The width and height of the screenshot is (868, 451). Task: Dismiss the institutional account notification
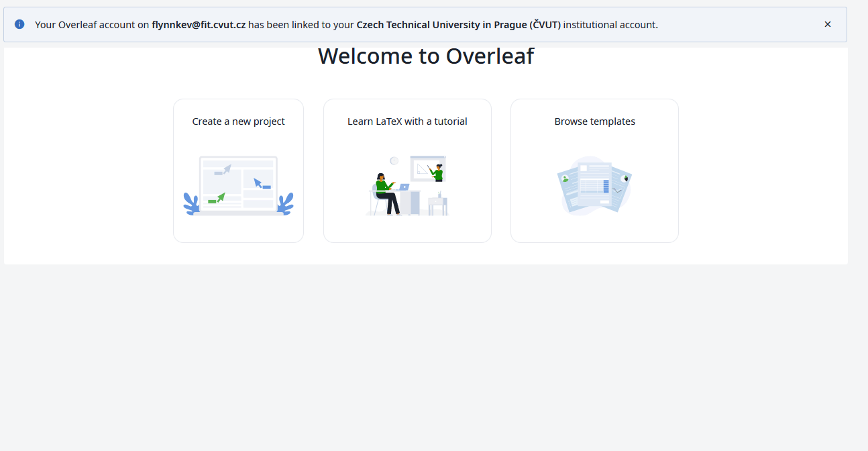[x=827, y=24]
